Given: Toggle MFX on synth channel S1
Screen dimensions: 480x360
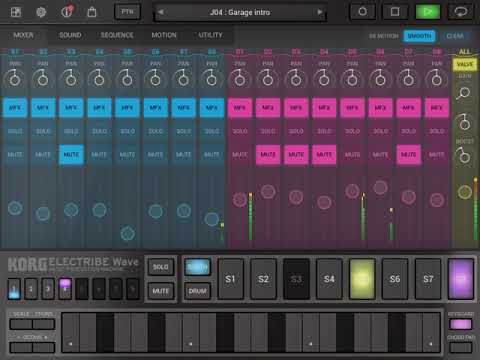Looking at the screenshot, I should (x=15, y=108).
